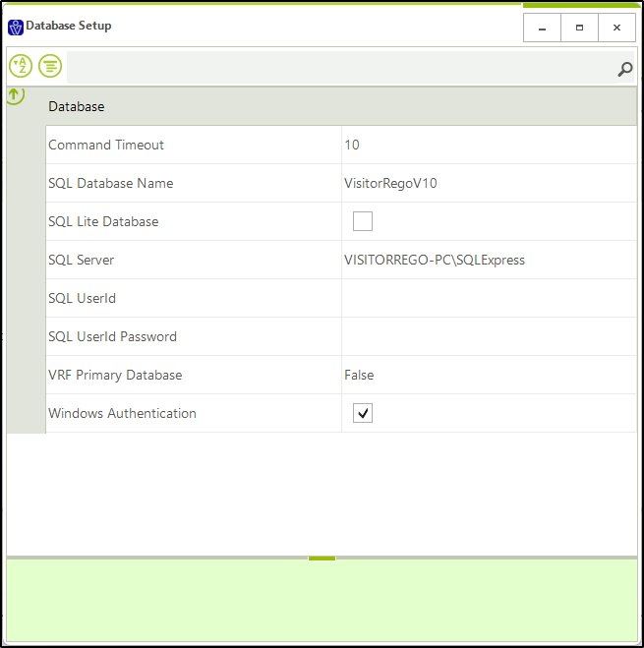
Task: Close the Database Setup window
Action: [616, 28]
